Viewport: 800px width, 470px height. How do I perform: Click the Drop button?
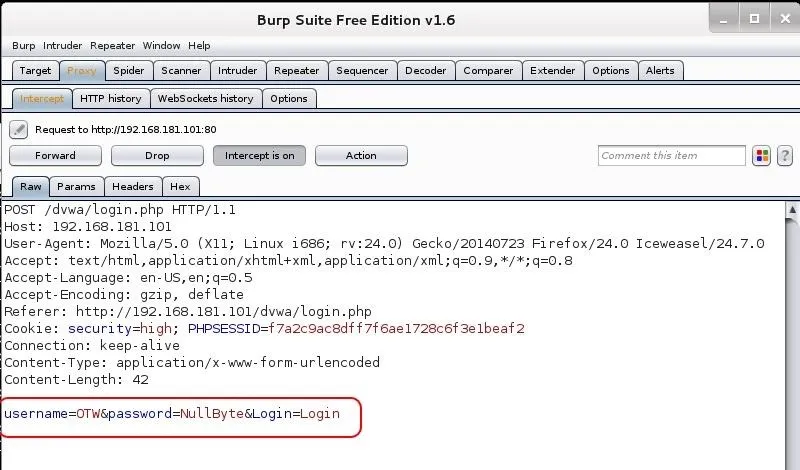coord(157,156)
